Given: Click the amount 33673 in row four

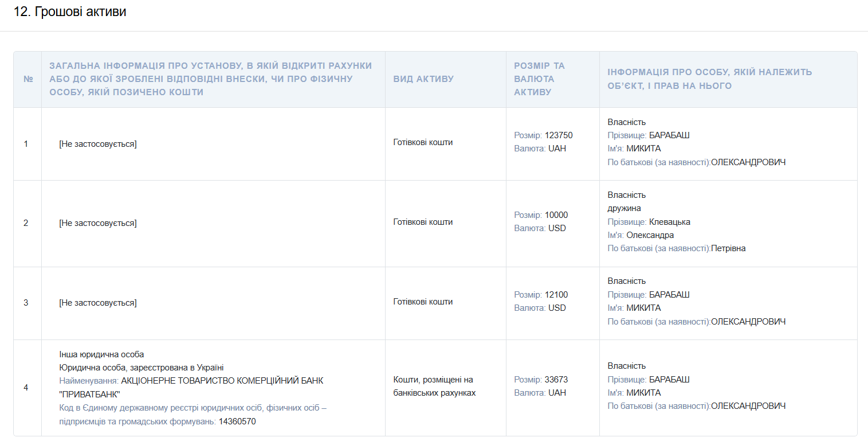Looking at the screenshot, I should (556, 380).
